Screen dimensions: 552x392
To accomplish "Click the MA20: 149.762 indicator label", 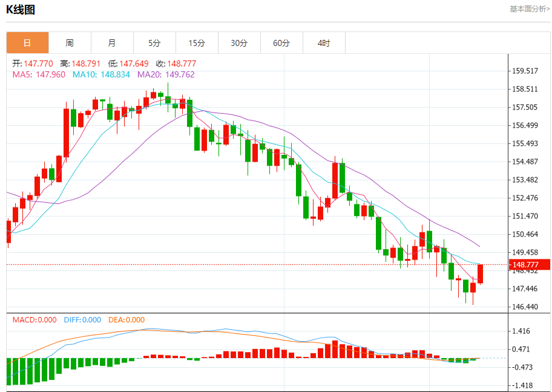I will point(166,74).
